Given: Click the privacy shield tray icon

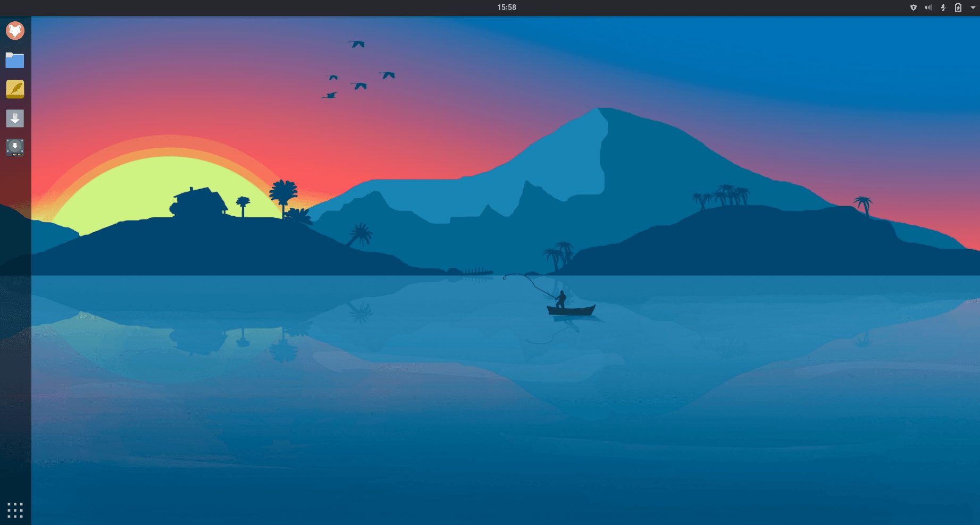Looking at the screenshot, I should point(914,7).
